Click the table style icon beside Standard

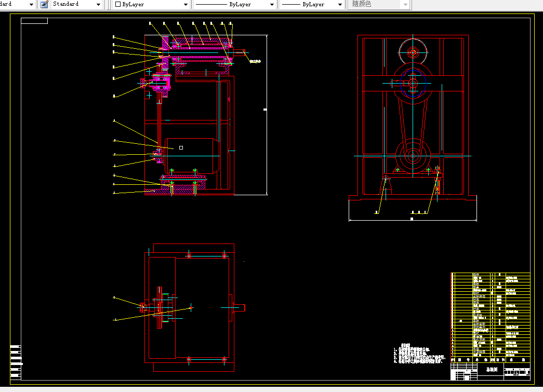point(44,5)
